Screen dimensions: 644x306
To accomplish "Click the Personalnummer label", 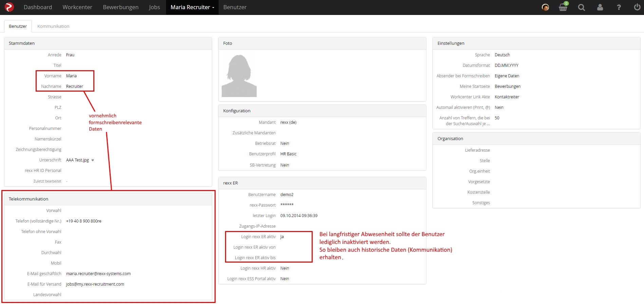I will tap(45, 128).
